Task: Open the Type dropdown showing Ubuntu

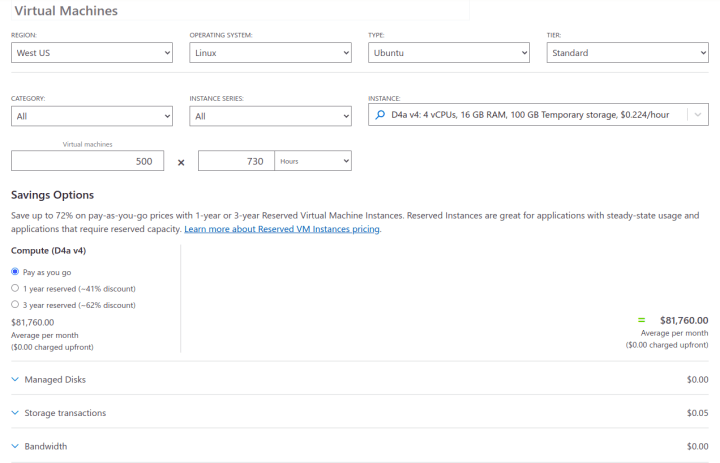Action: (449, 53)
